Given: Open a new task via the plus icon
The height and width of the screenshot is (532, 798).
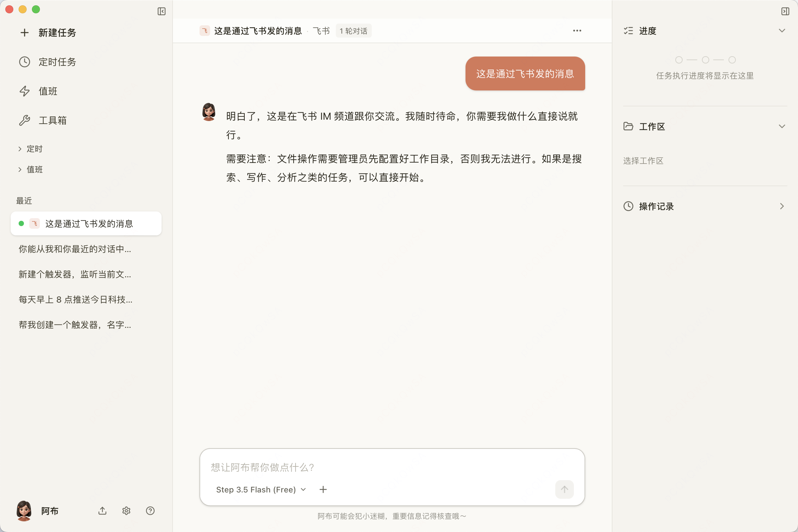Looking at the screenshot, I should (24, 33).
